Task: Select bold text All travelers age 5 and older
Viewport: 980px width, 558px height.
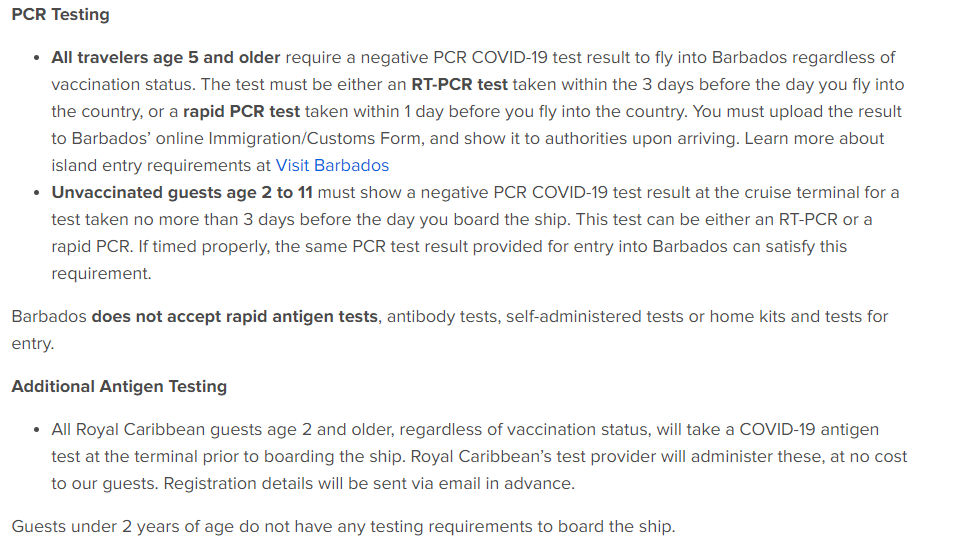Action: coord(166,57)
